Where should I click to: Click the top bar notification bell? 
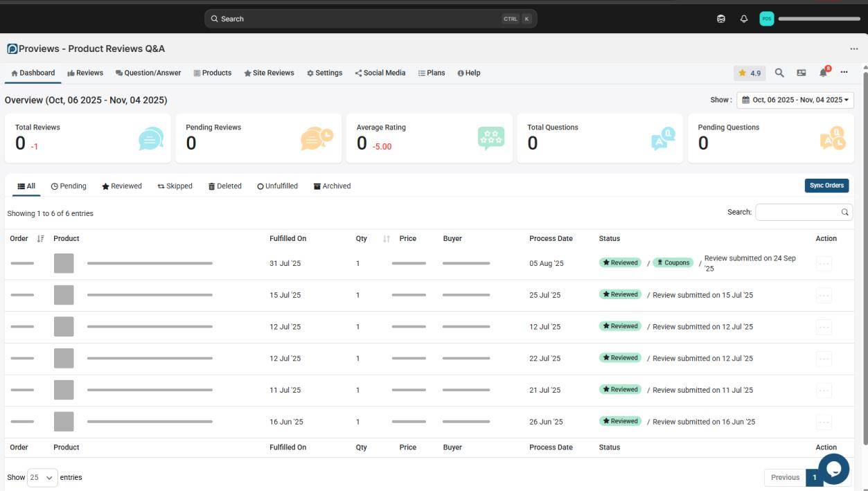(744, 19)
